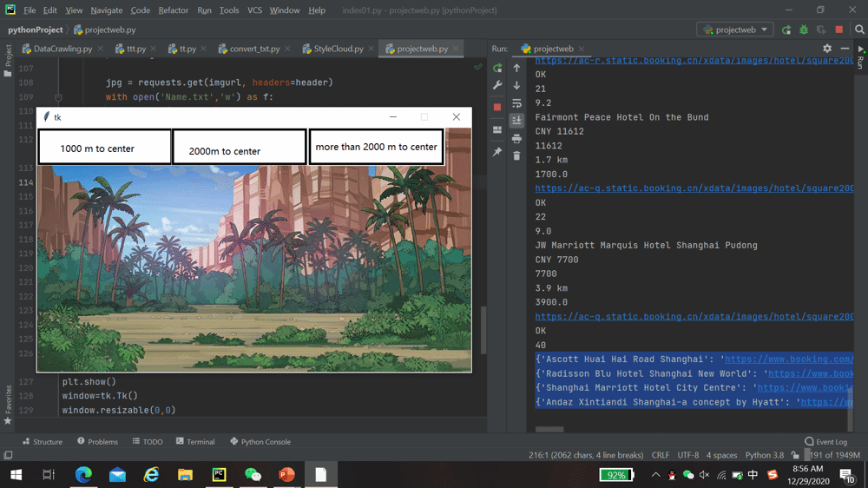Open Windows Start menu
Image resolution: width=868 pixels, height=488 pixels.
coord(16,475)
